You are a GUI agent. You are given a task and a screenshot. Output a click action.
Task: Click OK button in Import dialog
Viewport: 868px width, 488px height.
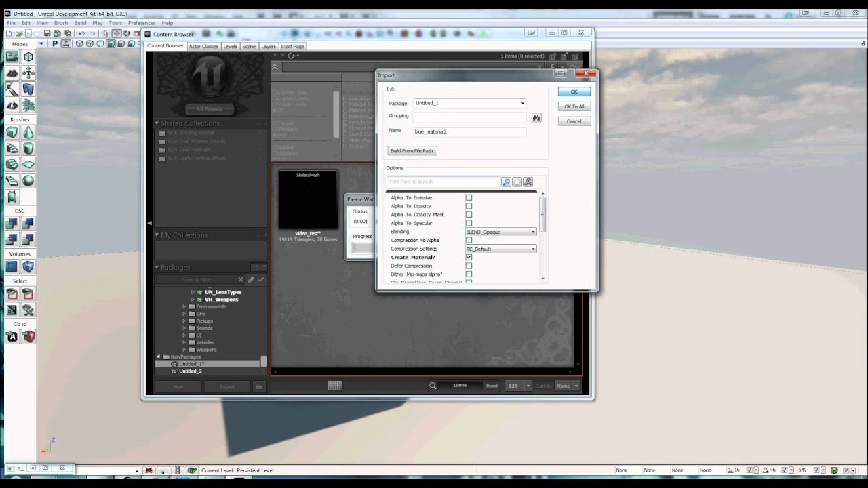tap(574, 91)
